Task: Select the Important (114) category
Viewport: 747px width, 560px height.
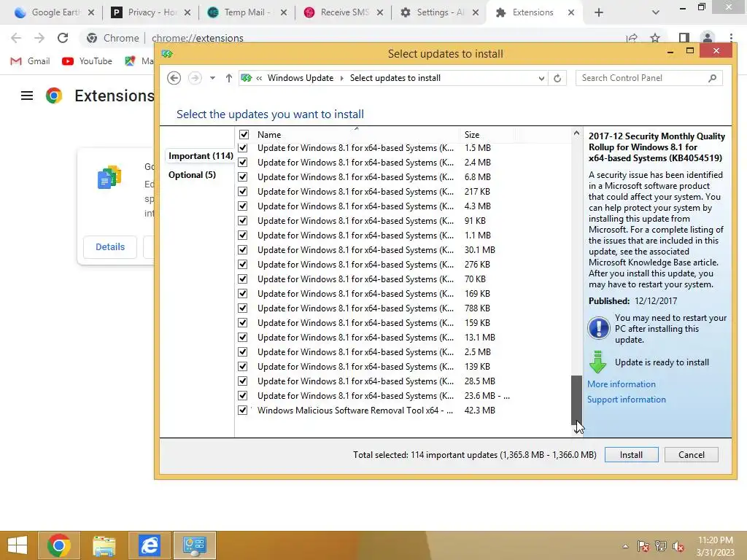Action: point(201,156)
